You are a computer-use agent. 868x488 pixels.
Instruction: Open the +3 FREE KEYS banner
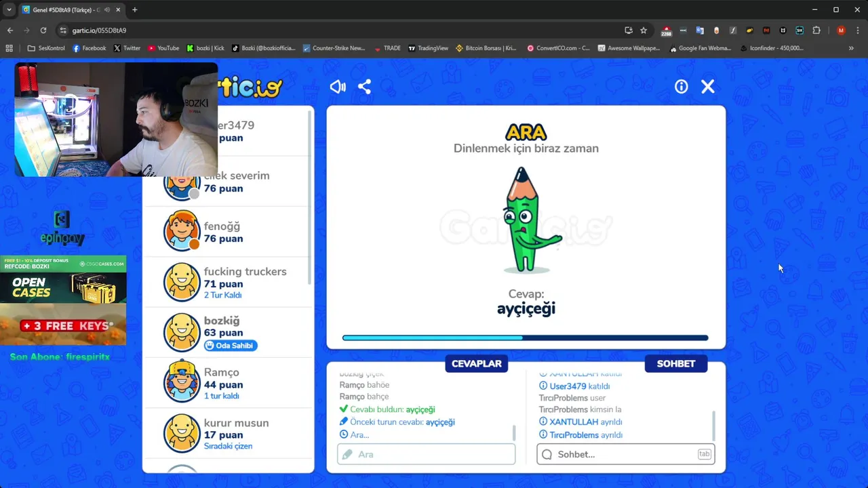coord(63,324)
